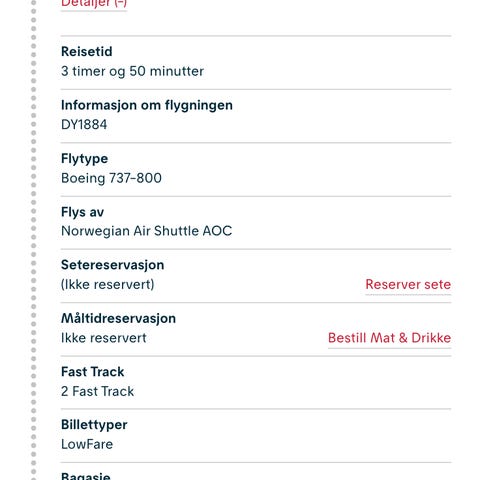The height and width of the screenshot is (480, 480).
Task: Select flight number DY1884 text
Action: click(84, 125)
